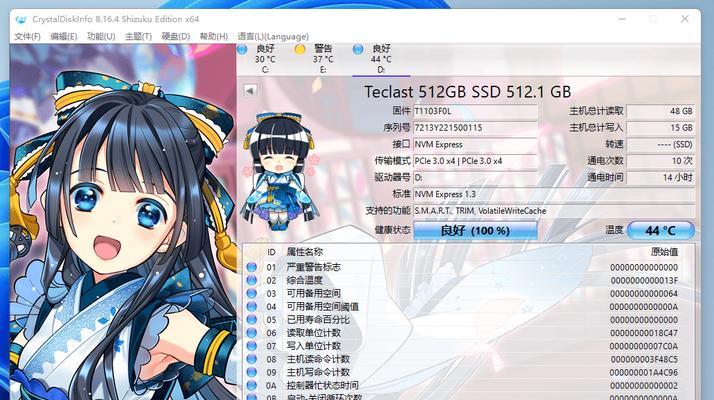Click status dot for attribute 08 主机读命令计数
The width and height of the screenshot is (714, 400).
click(x=251, y=359)
